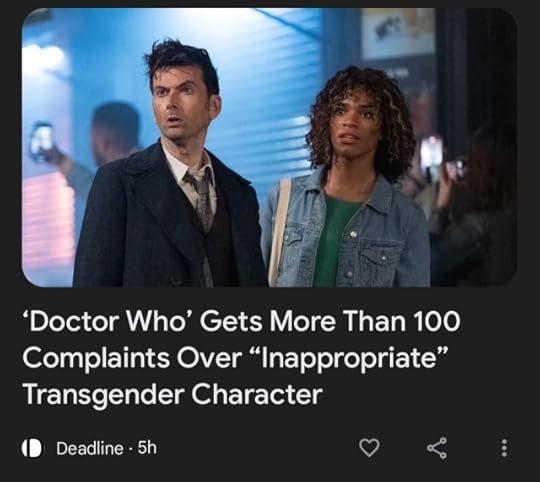Like the article with the heart icon
Image resolution: width=540 pixels, height=482 pixels.
369,448
